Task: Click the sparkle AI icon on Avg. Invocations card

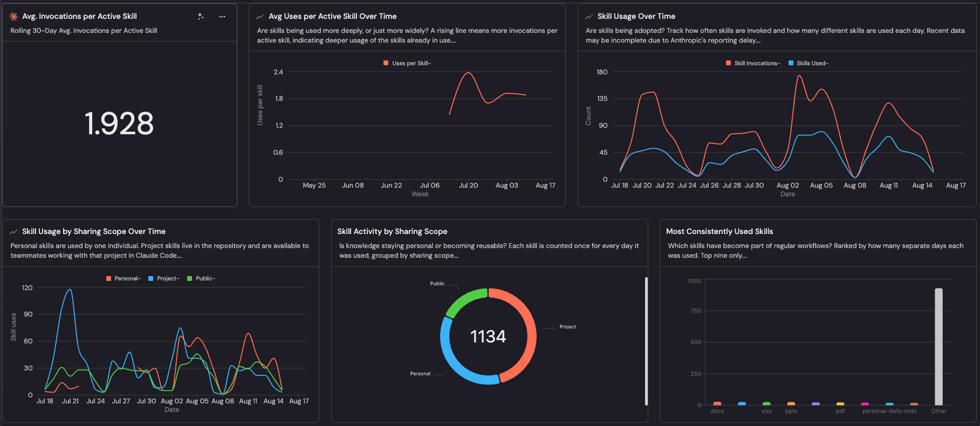Action: [x=201, y=17]
